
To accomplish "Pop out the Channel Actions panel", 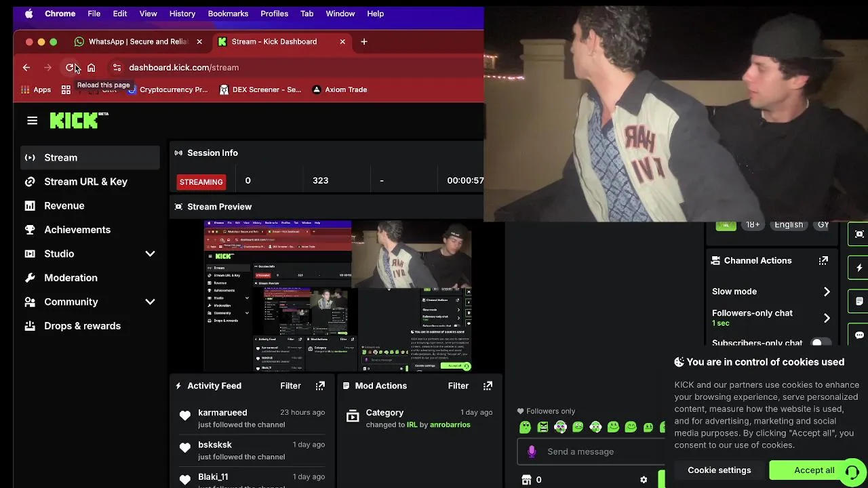I will point(823,260).
